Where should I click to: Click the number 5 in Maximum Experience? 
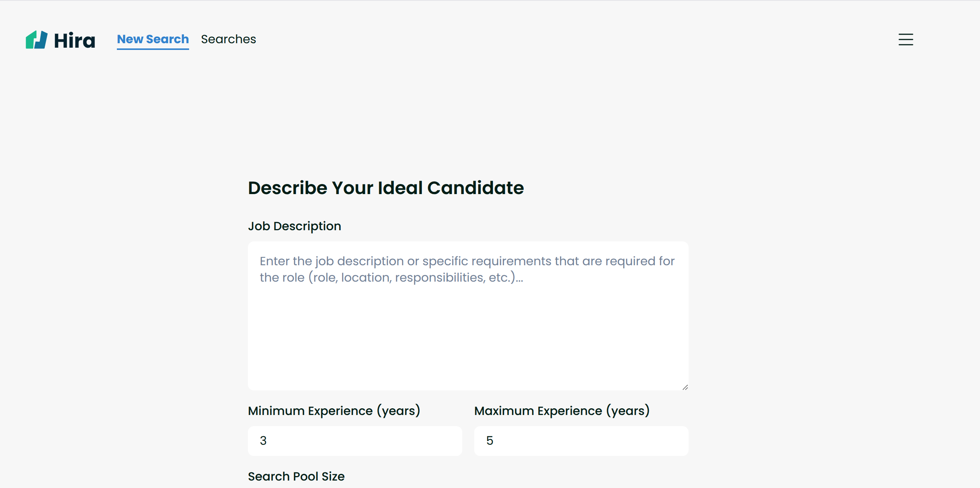tap(489, 441)
